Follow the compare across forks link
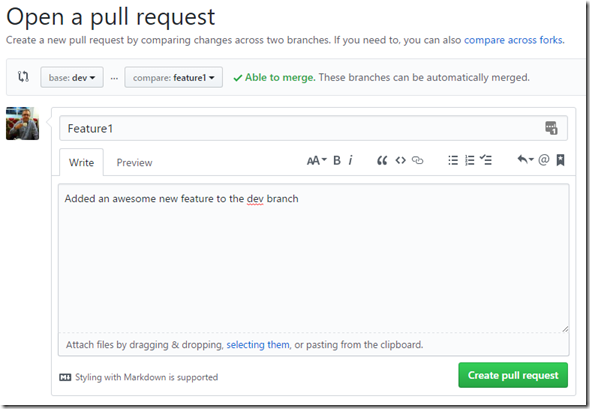 (514, 40)
